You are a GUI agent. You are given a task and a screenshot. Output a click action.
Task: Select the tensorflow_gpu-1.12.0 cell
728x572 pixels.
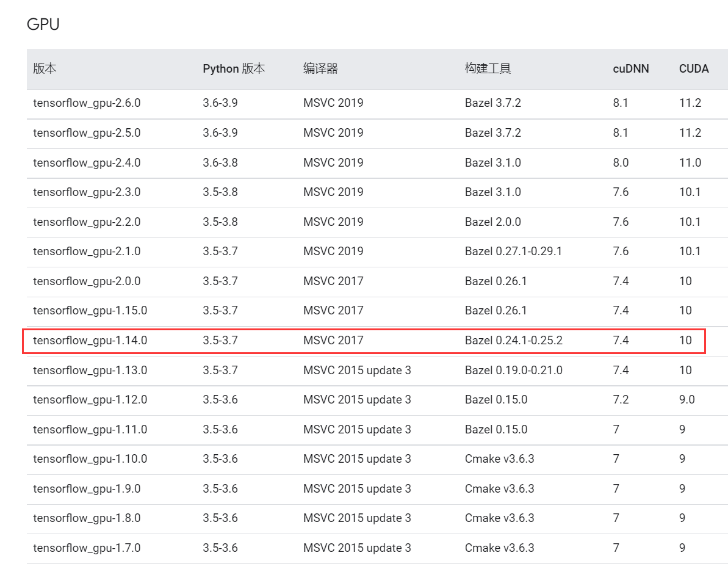(90, 400)
